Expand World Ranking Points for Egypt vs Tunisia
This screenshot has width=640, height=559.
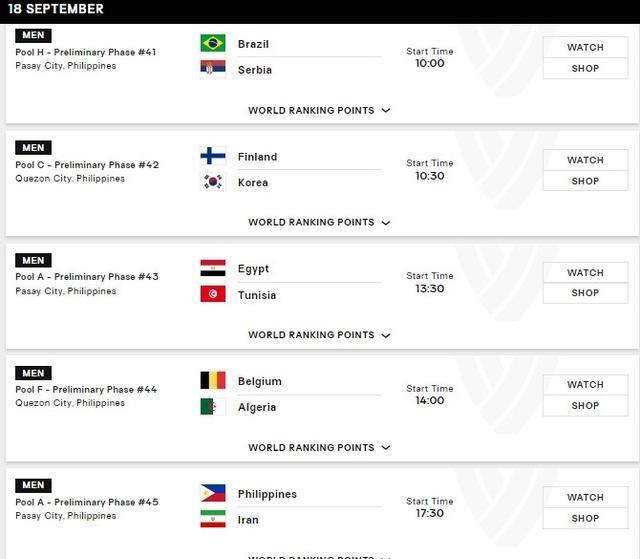(x=319, y=336)
